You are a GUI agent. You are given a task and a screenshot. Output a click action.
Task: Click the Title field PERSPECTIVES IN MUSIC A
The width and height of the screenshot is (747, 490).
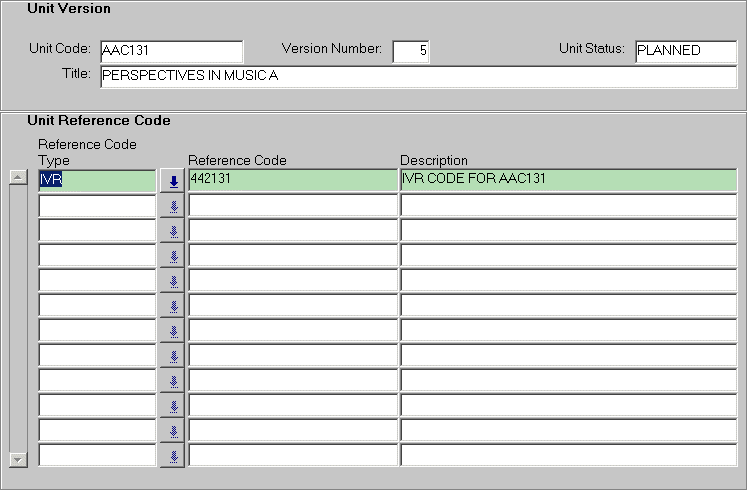[417, 77]
